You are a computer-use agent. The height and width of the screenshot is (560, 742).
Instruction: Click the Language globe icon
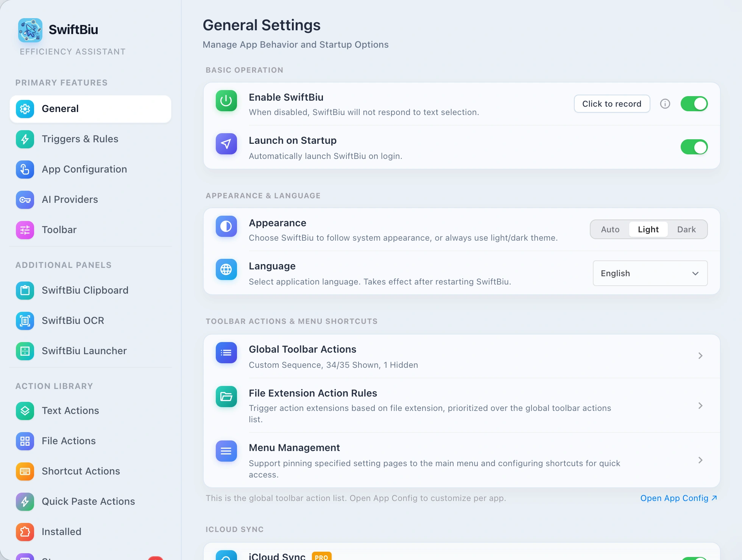[x=226, y=269]
